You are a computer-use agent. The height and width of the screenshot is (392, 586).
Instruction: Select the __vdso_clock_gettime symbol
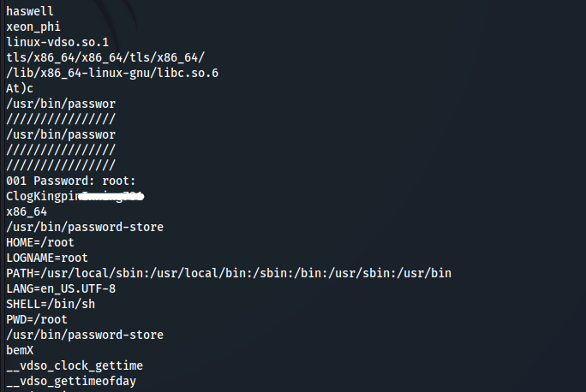[x=75, y=365]
